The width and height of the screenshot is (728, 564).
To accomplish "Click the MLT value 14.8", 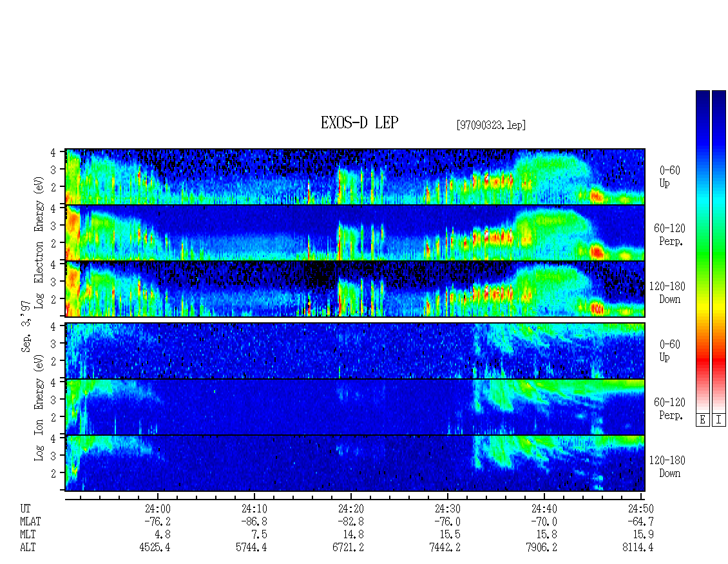I will pyautogui.click(x=353, y=535).
